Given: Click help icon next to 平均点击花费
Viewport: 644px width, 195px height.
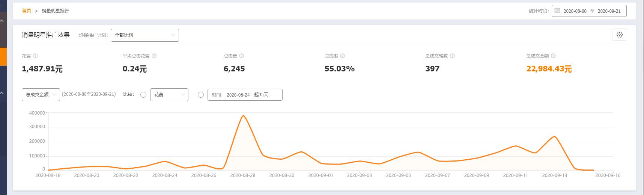Looking at the screenshot, I should coord(154,56).
